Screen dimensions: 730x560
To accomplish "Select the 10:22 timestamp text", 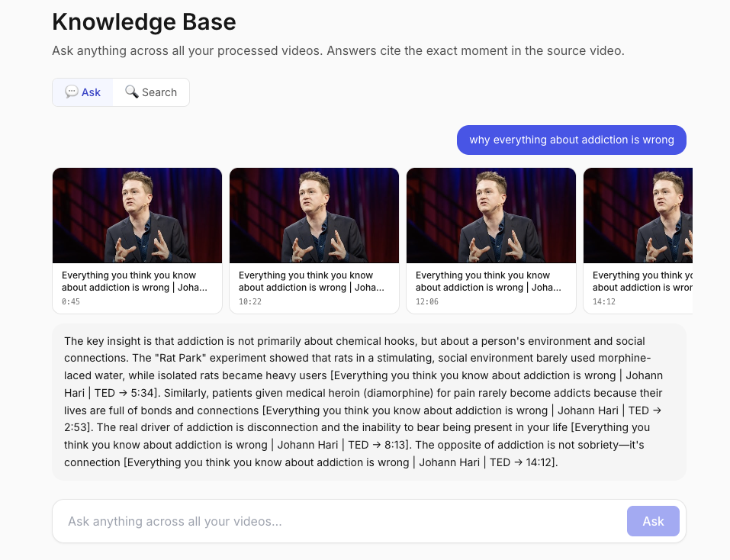I will click(250, 301).
